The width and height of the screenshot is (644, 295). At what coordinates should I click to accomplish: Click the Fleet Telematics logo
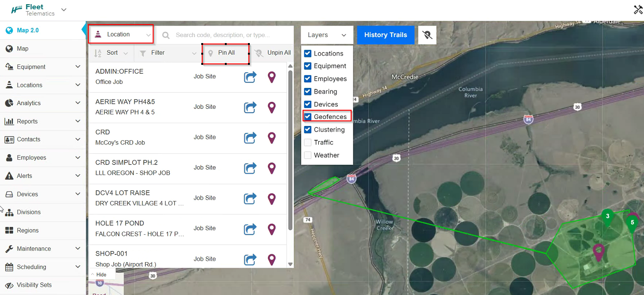click(x=33, y=10)
